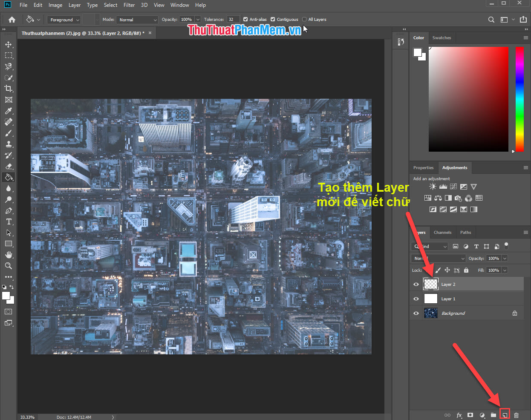This screenshot has width=531, height=420.
Task: Click the Delete layer trash icon
Action: pos(516,414)
